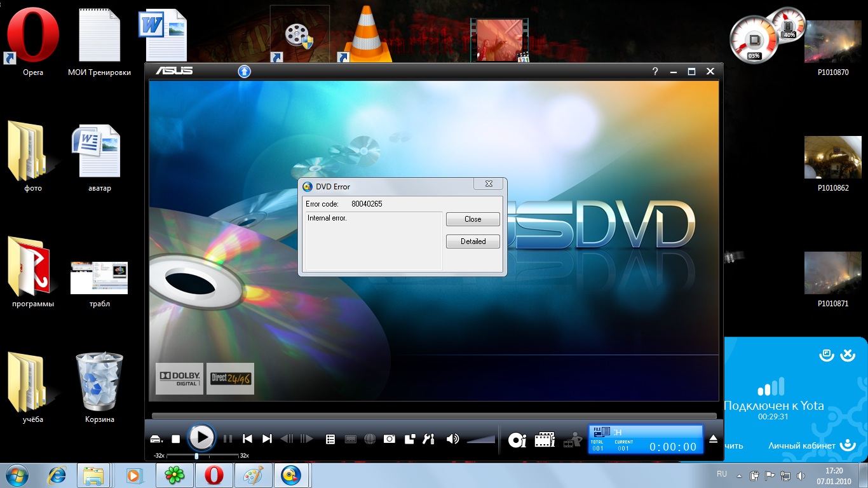The width and height of the screenshot is (868, 488).
Task: Open the film reel shortcut with shield
Action: click(x=299, y=34)
